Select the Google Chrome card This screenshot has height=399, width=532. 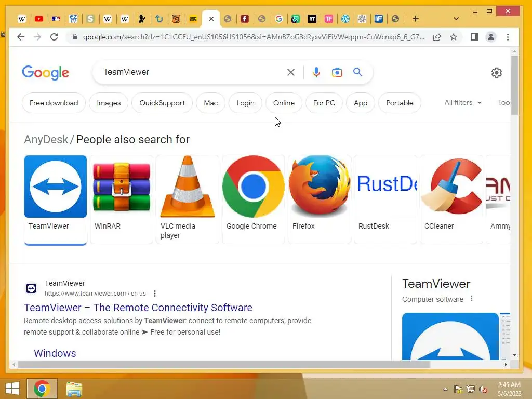coord(253,199)
